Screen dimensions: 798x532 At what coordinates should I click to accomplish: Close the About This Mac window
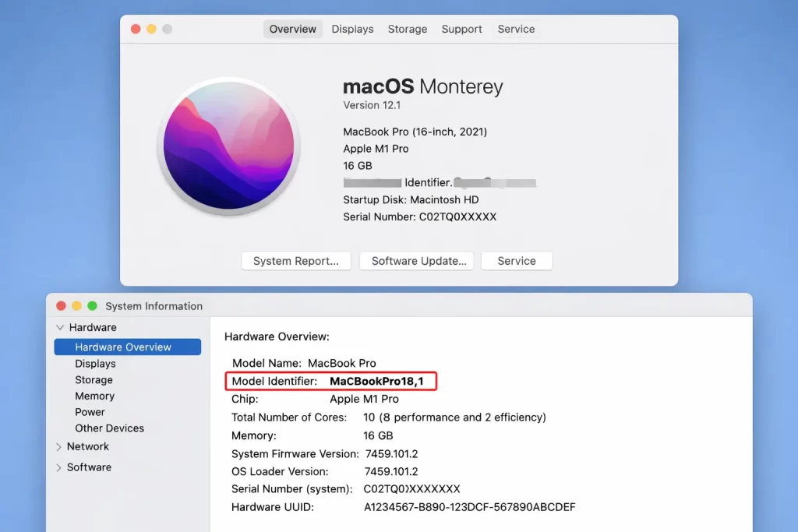136,29
